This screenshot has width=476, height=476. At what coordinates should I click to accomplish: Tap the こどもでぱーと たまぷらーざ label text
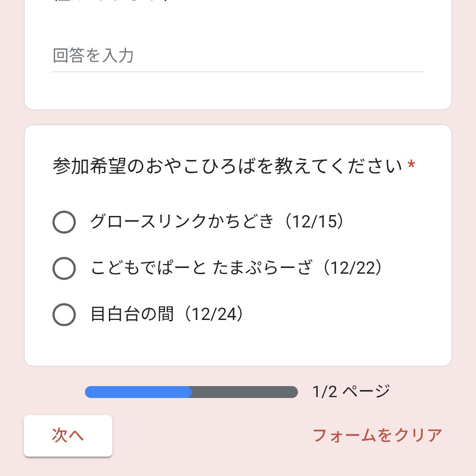point(203,268)
